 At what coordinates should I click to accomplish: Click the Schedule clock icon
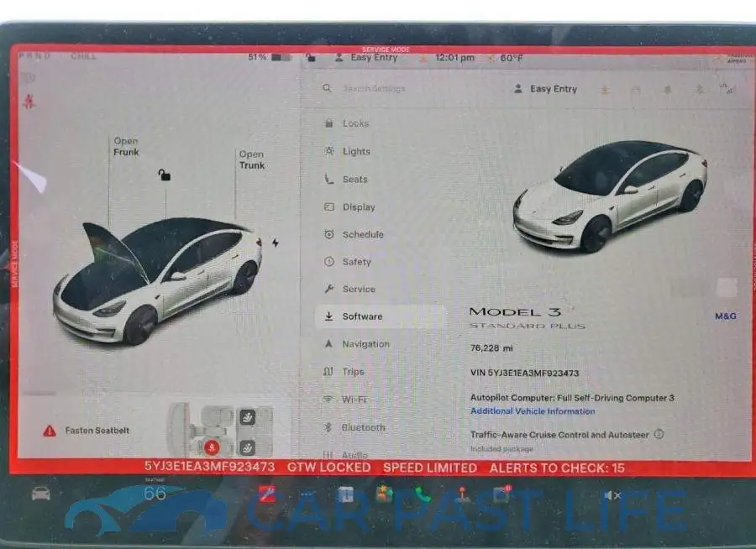tap(328, 234)
